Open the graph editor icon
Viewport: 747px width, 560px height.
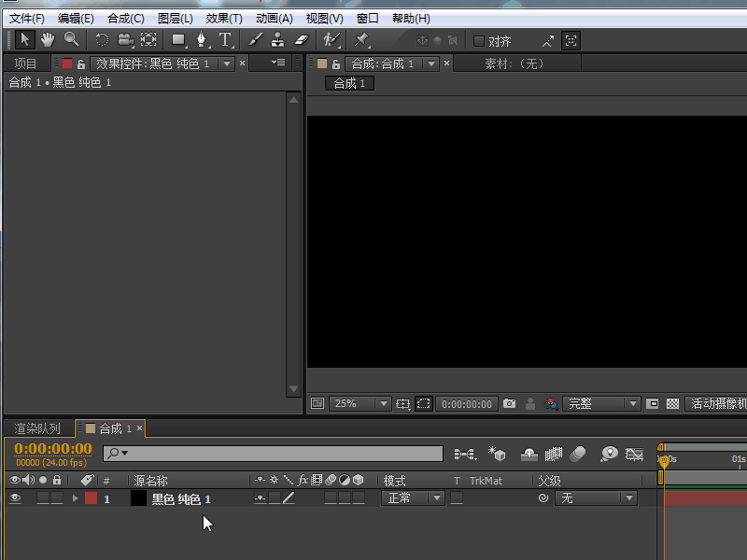(x=635, y=455)
